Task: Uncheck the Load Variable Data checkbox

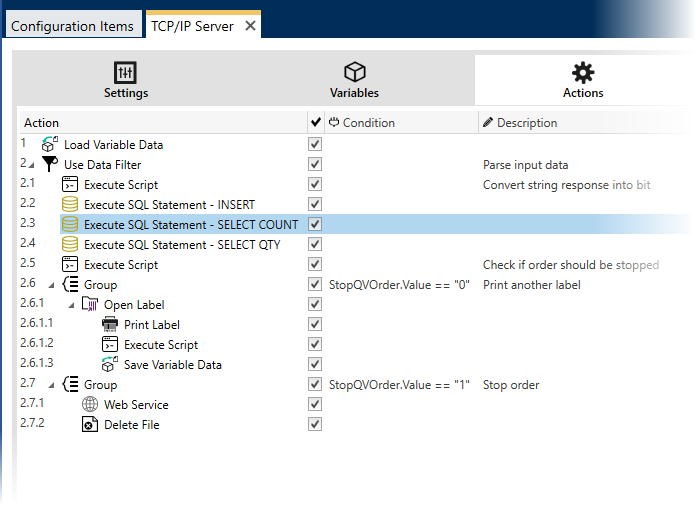Action: coord(316,145)
